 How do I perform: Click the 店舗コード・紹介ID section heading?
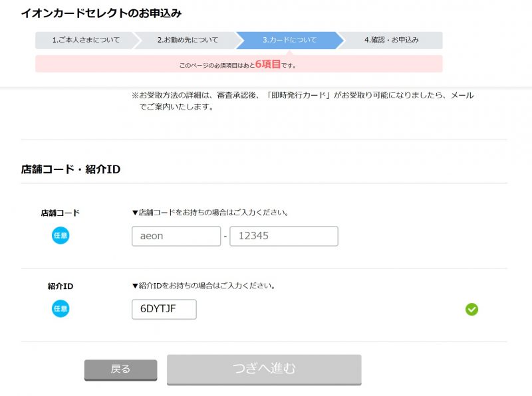(x=70, y=169)
